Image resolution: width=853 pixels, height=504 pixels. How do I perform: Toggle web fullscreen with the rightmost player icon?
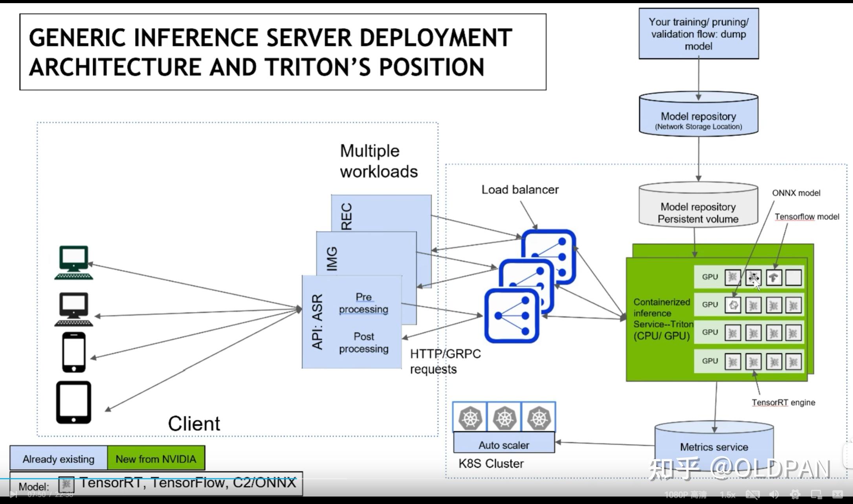click(838, 494)
